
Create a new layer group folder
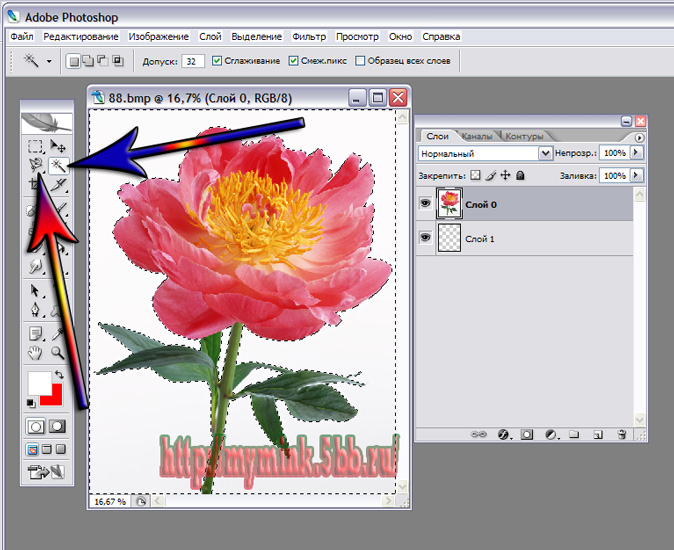pos(574,434)
